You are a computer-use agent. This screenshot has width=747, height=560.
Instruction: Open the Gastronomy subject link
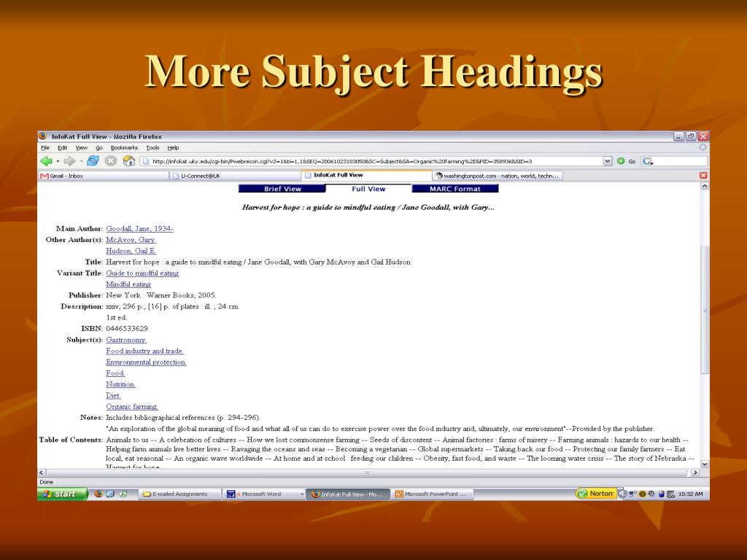click(125, 340)
